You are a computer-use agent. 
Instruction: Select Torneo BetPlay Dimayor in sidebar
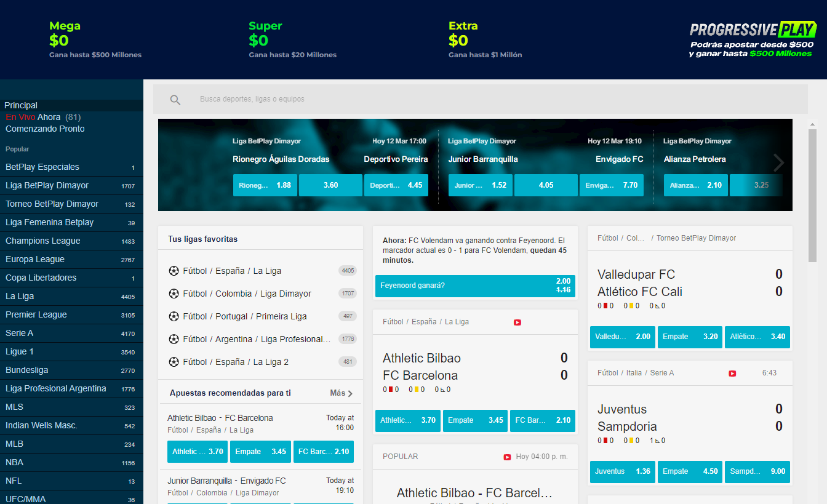click(71, 204)
